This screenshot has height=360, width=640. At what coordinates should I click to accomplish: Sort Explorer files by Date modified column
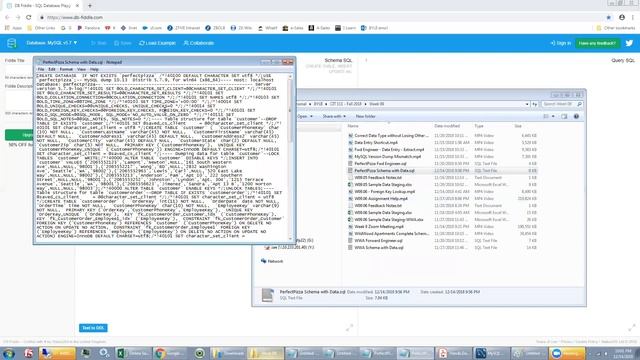(447, 126)
